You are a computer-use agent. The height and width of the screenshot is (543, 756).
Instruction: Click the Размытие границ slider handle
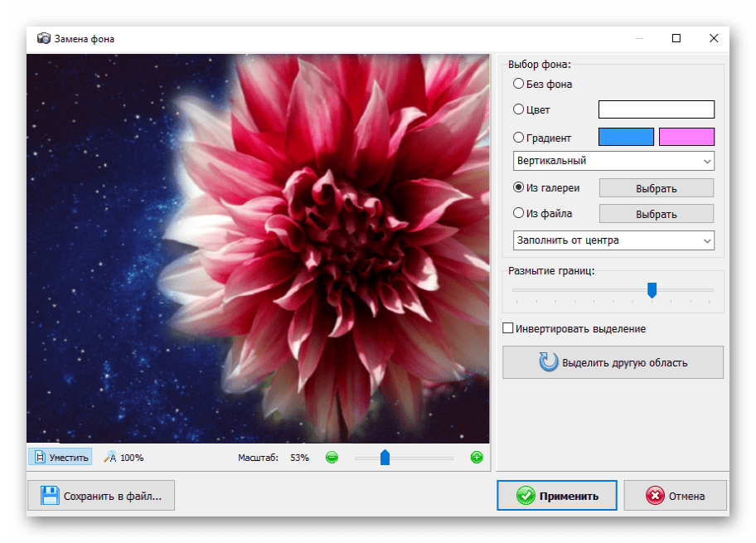(652, 289)
